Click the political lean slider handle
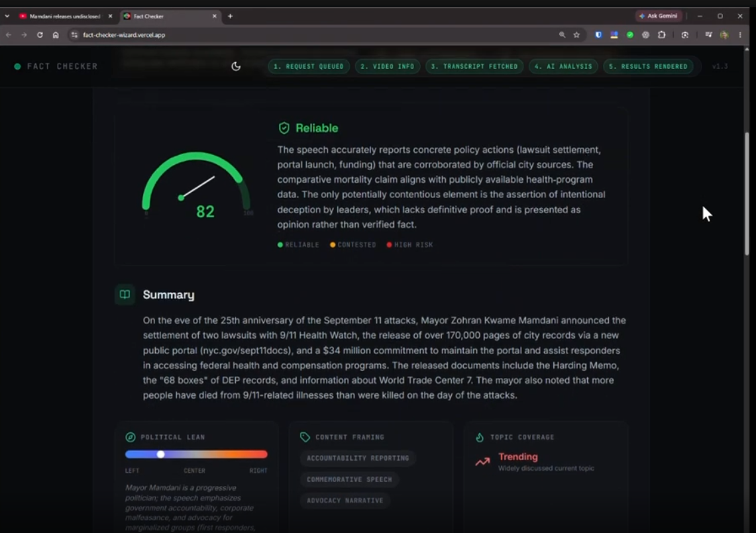Image resolution: width=756 pixels, height=533 pixels. pyautogui.click(x=160, y=454)
